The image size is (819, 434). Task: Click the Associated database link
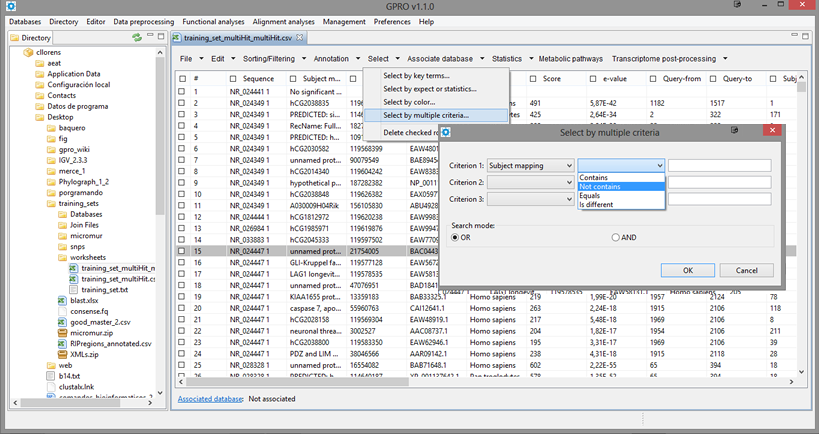208,398
